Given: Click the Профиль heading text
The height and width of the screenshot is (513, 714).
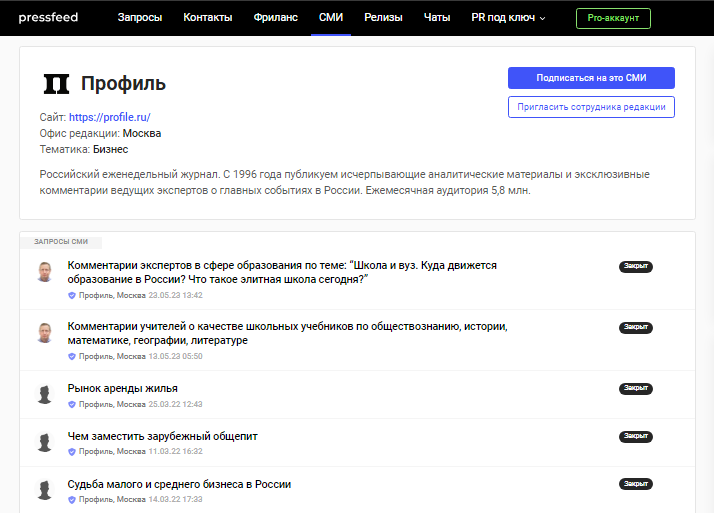Looking at the screenshot, I should click(x=123, y=84).
